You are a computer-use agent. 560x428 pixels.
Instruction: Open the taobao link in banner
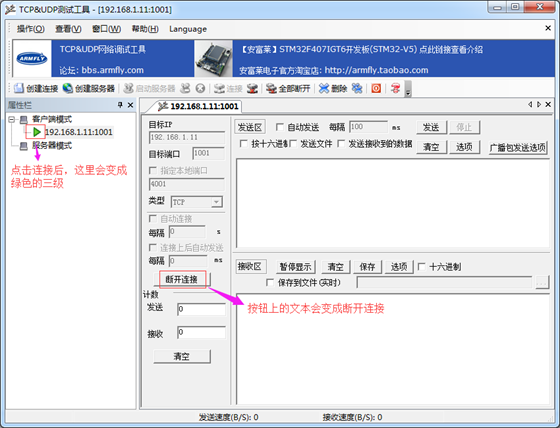point(376,70)
